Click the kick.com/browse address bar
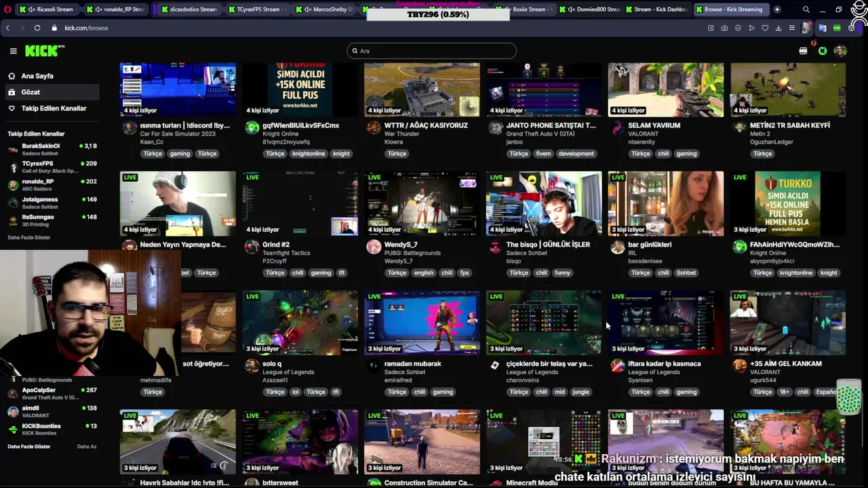Screen dimensions: 868x488 (x=86, y=28)
